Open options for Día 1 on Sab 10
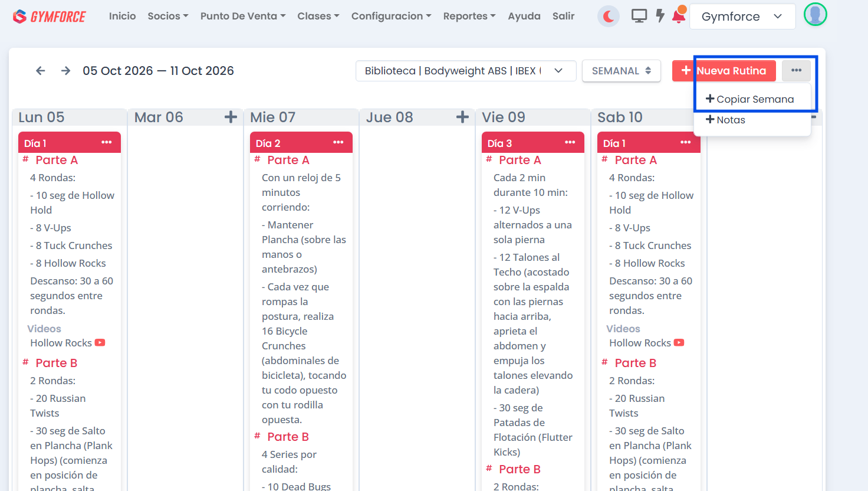868x491 pixels. pyautogui.click(x=685, y=142)
